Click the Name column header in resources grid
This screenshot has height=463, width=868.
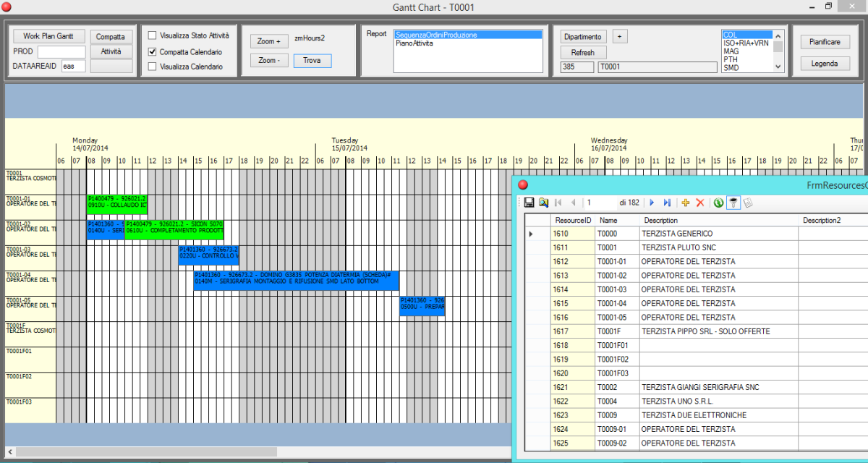point(617,220)
